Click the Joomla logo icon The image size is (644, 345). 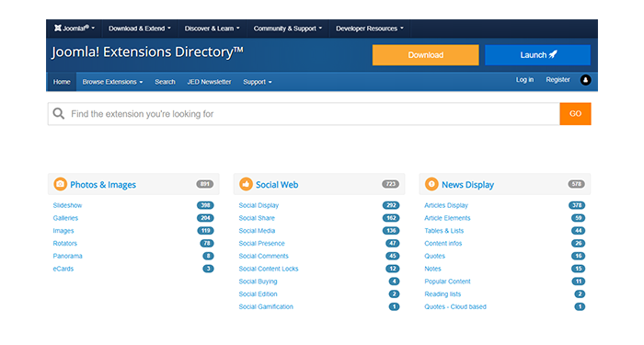[58, 29]
